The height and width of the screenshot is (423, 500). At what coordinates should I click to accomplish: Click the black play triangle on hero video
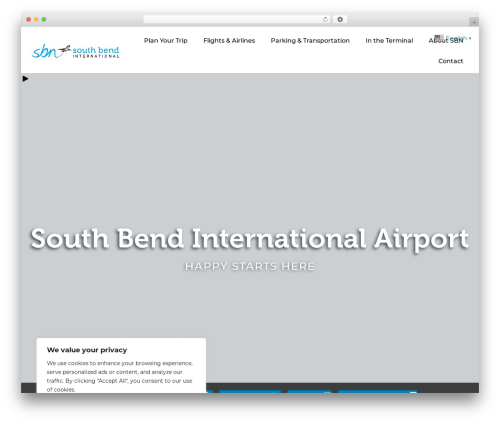(x=25, y=79)
